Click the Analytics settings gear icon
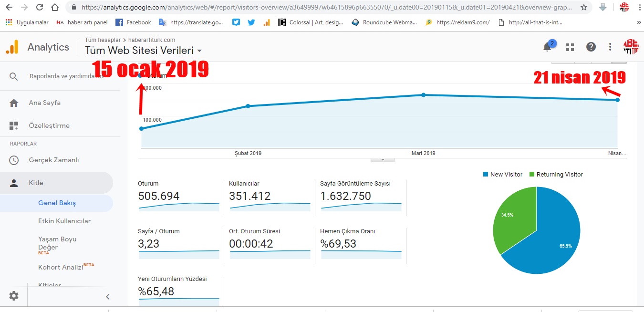The width and height of the screenshot is (644, 312). (x=14, y=296)
